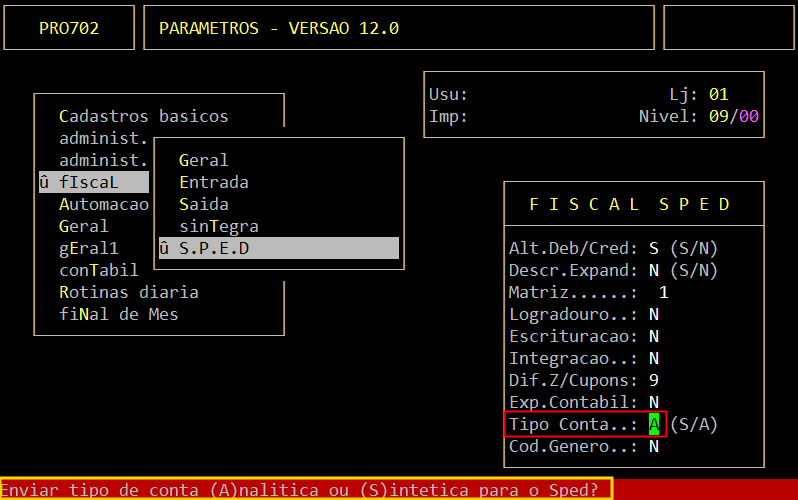
Task: Choose Rotinas diaria menu entry
Action: (x=128, y=292)
